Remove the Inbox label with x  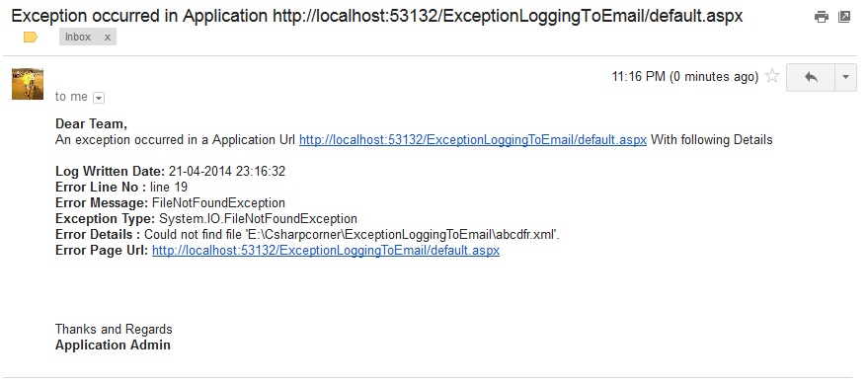108,38
